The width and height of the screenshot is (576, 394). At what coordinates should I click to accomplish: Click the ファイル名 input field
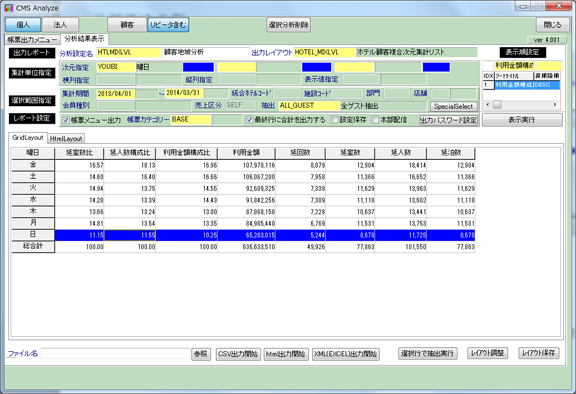point(115,354)
